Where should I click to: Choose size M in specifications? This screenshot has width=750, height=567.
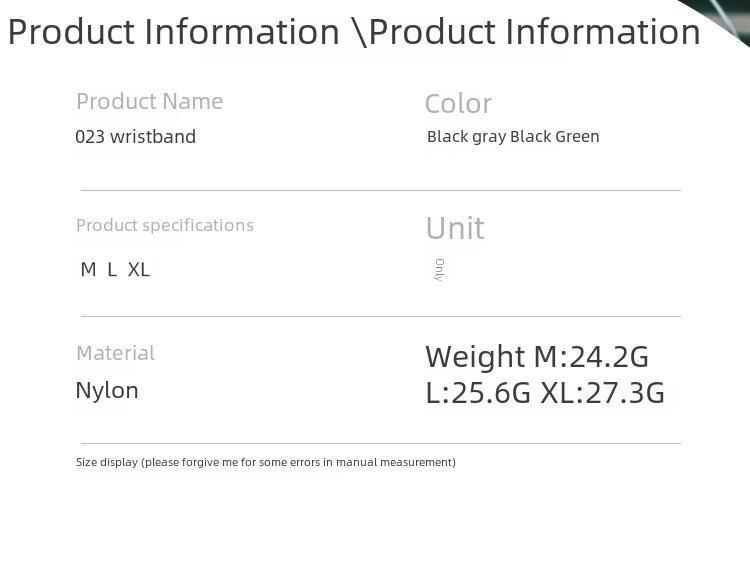(88, 270)
